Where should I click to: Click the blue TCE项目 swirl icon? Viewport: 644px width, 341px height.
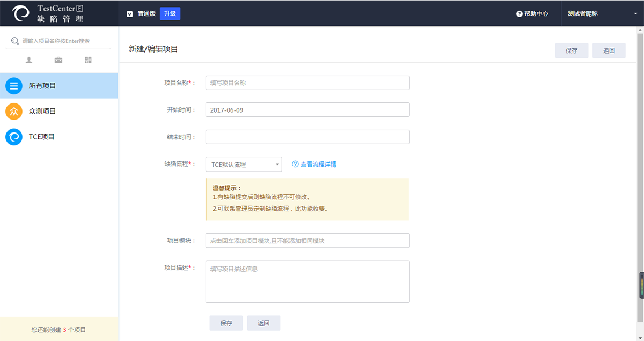tap(14, 137)
